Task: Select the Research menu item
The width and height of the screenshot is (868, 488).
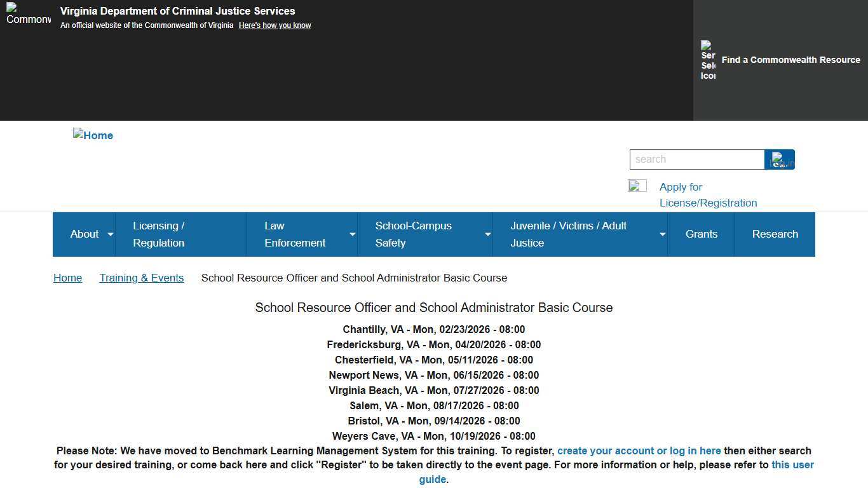Action: [775, 234]
